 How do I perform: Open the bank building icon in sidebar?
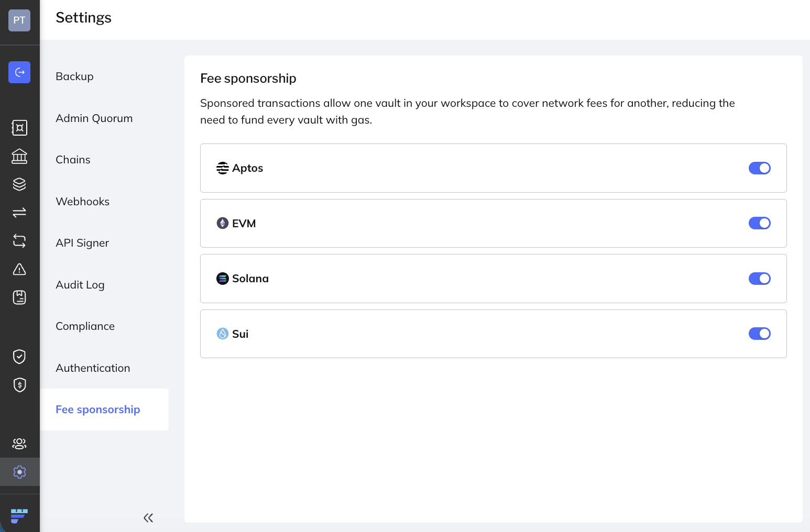[19, 156]
